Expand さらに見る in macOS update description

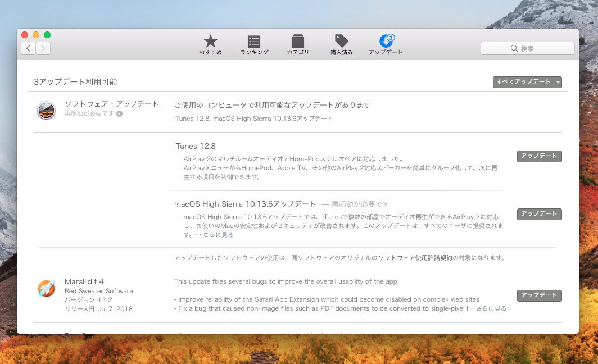(x=219, y=235)
